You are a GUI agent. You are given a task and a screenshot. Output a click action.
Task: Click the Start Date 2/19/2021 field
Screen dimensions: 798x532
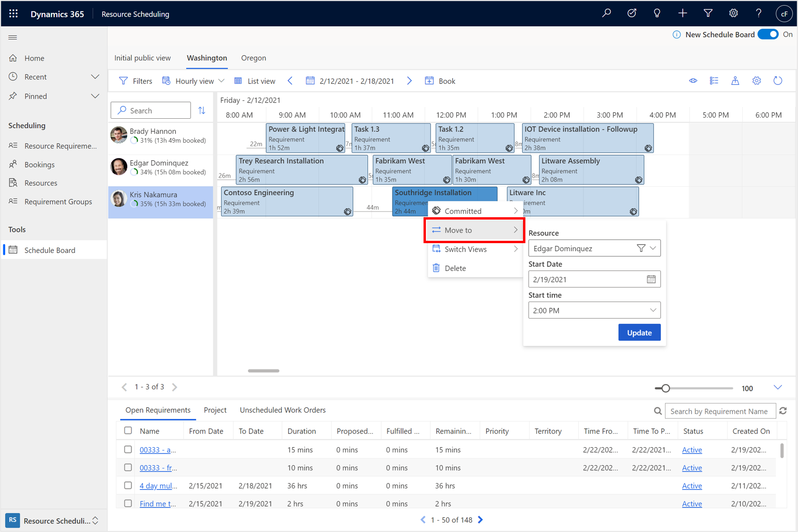point(594,279)
